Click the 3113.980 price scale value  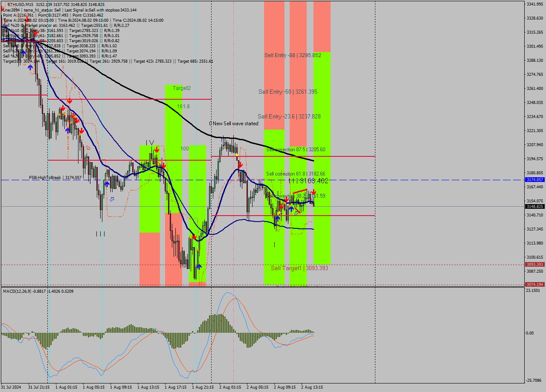[534, 243]
